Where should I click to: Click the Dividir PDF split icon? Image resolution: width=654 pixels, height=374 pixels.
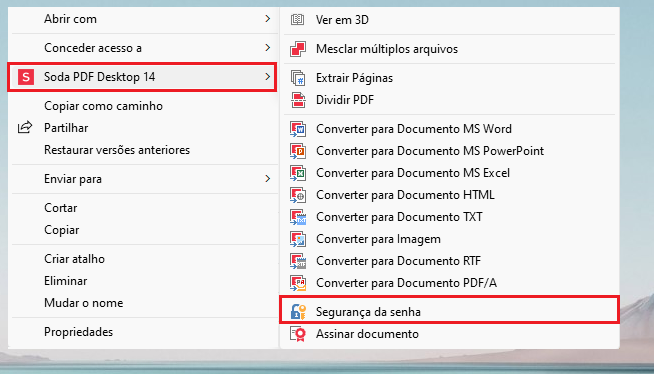(298, 100)
